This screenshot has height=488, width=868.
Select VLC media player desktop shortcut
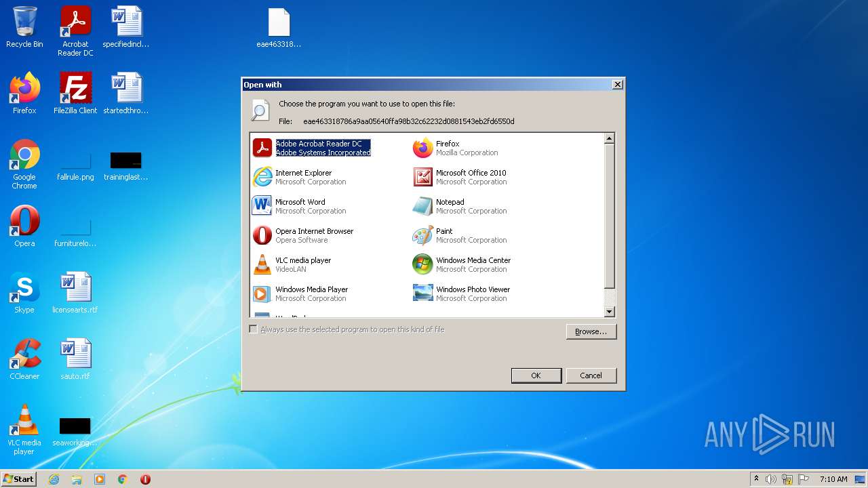click(24, 430)
